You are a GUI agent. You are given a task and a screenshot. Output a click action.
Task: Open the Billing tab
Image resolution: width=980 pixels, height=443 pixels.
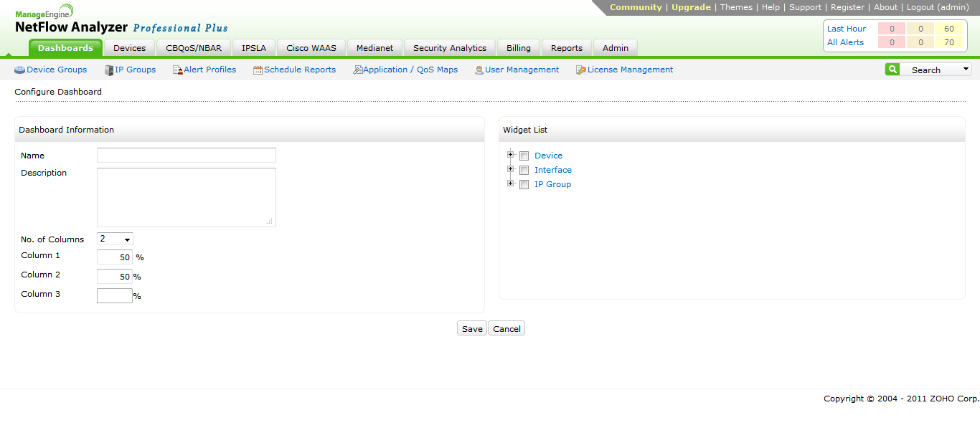tap(519, 48)
